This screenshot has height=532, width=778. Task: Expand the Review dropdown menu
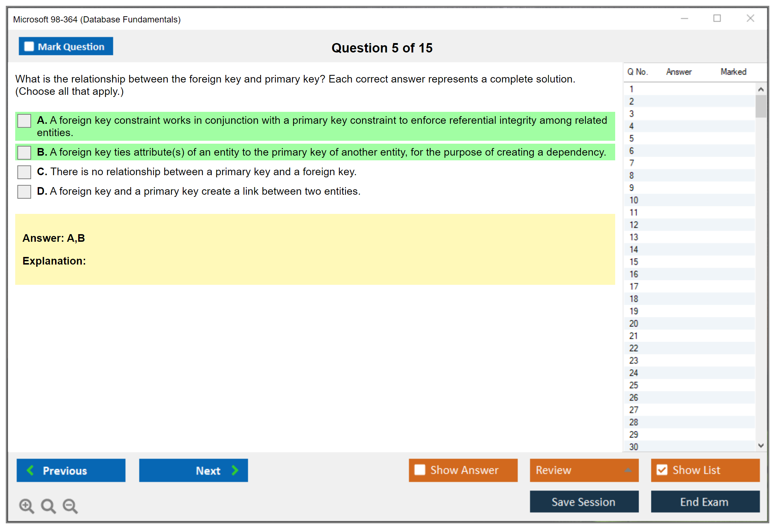tap(628, 470)
